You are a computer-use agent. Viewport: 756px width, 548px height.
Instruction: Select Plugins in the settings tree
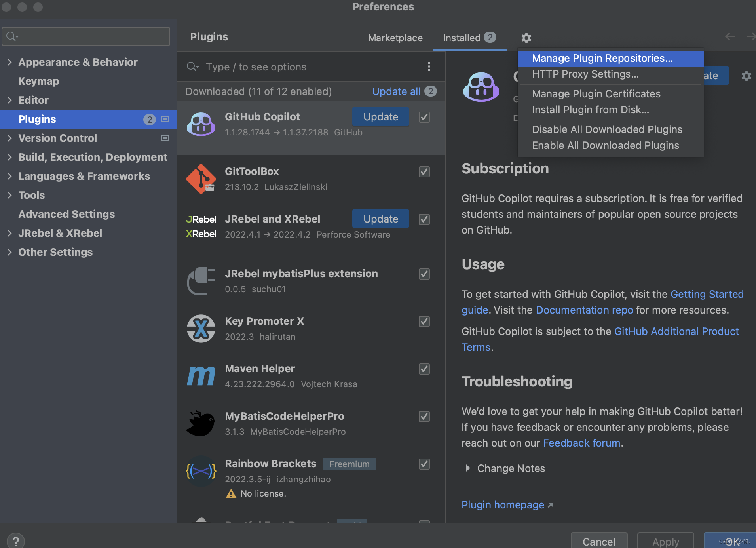coord(88,119)
